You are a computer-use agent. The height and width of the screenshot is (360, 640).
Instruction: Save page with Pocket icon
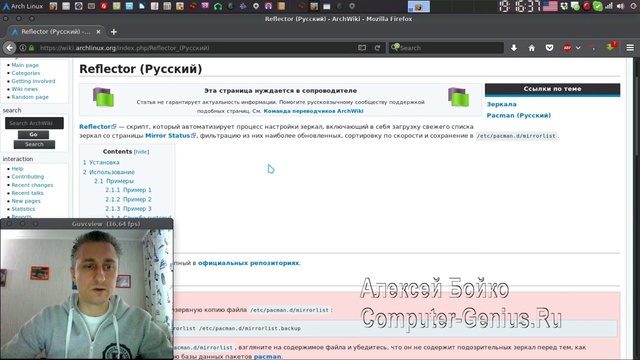pyautogui.click(x=549, y=48)
